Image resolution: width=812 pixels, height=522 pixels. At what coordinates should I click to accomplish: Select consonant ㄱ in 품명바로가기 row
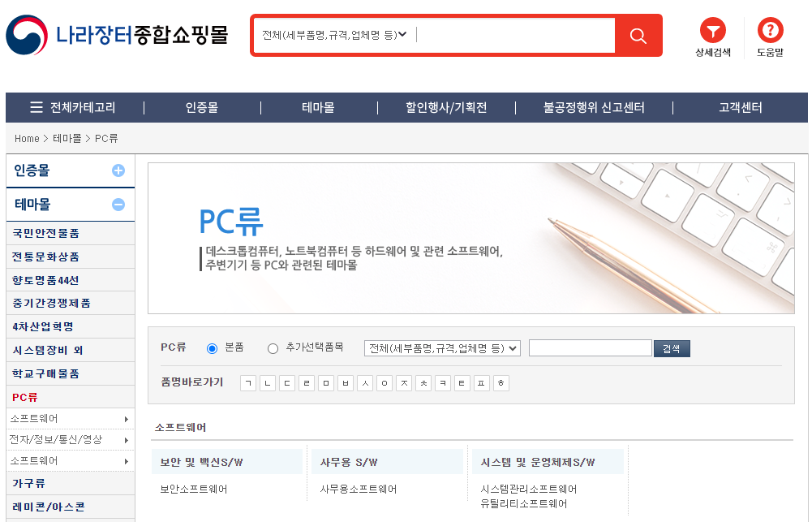(247, 382)
